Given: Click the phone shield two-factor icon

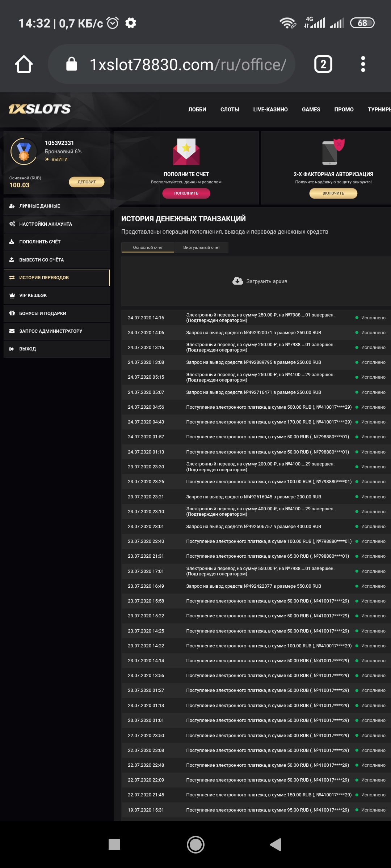Looking at the screenshot, I should [333, 152].
